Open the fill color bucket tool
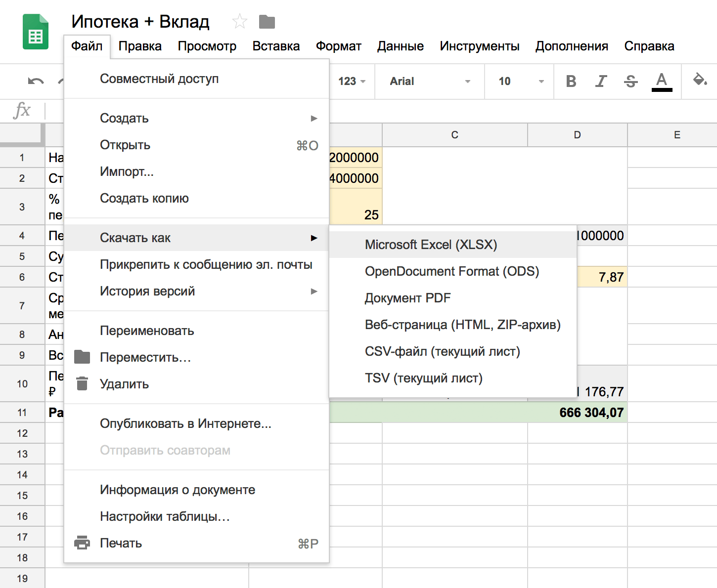 700,80
